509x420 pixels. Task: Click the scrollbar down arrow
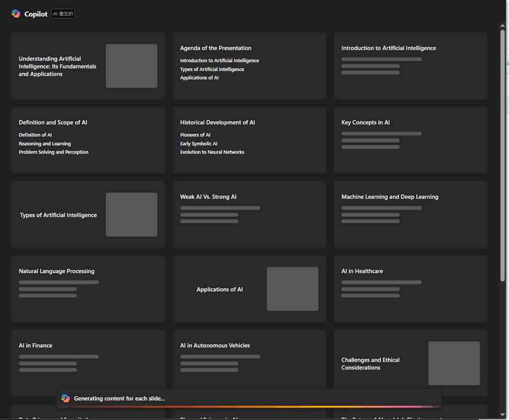tap(502, 415)
